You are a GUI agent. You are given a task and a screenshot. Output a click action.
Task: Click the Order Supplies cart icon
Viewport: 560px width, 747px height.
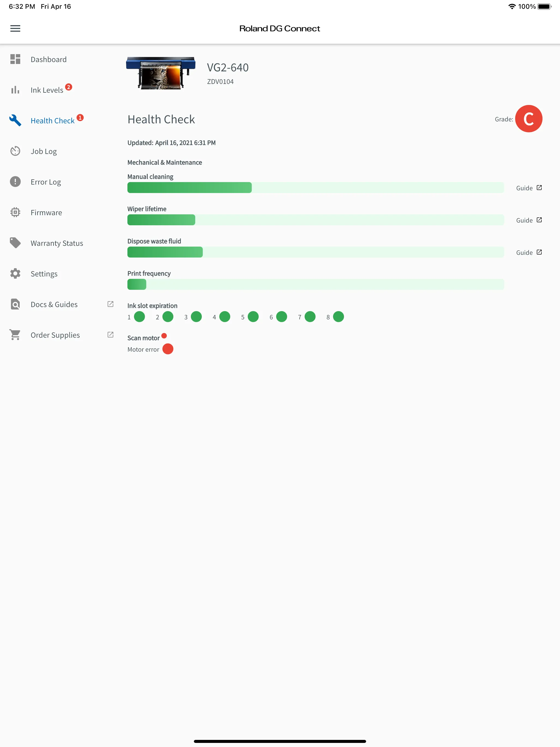(15, 335)
